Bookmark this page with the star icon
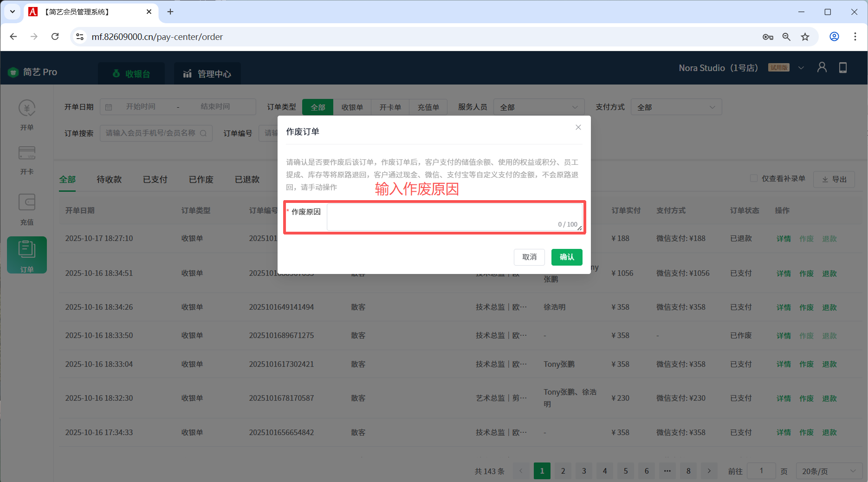Screen dimensions: 868x482 point(805,37)
